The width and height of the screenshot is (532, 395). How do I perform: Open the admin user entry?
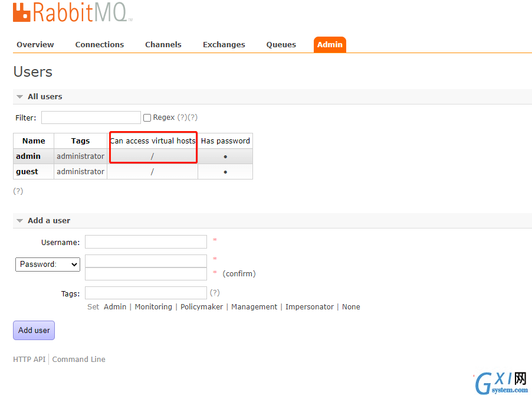[x=28, y=156]
